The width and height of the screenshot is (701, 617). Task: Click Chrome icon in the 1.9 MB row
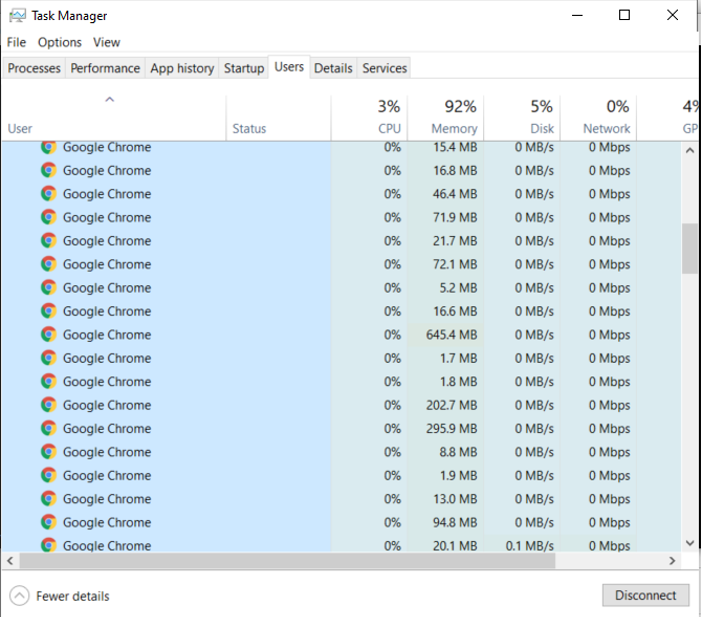click(x=49, y=475)
